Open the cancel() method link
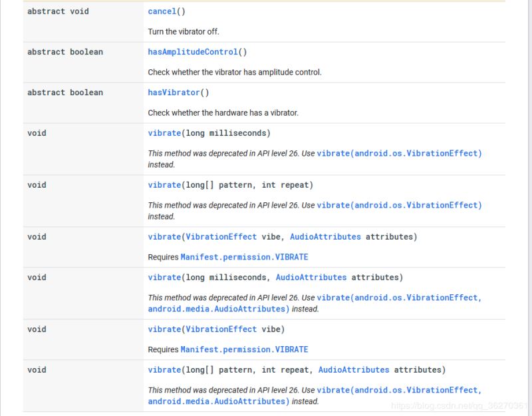The height and width of the screenshot is (416, 532). pyautogui.click(x=162, y=11)
